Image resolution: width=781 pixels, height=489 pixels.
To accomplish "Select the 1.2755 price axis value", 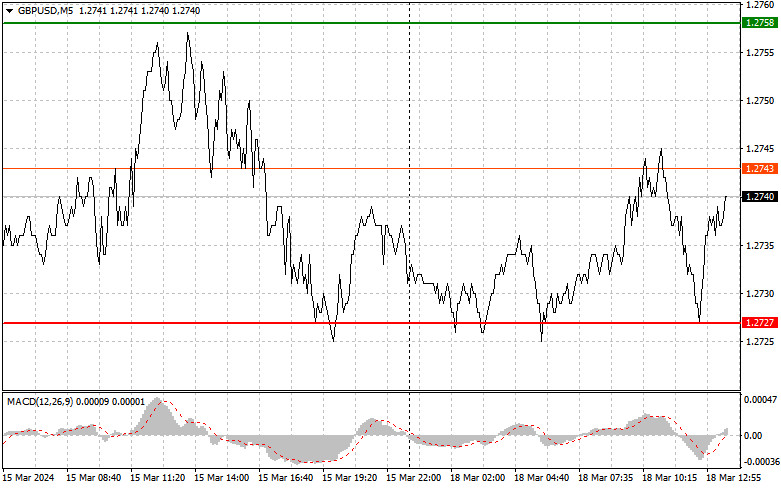I will 760,53.
